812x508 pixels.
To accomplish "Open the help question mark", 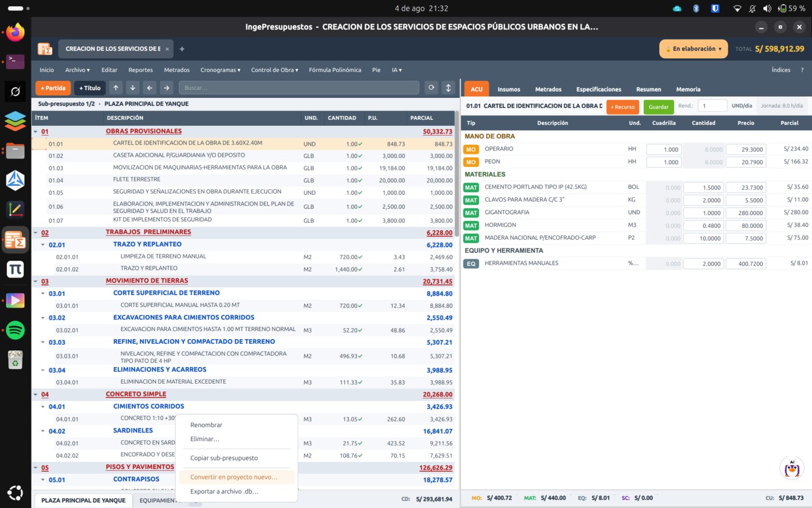I will point(802,70).
